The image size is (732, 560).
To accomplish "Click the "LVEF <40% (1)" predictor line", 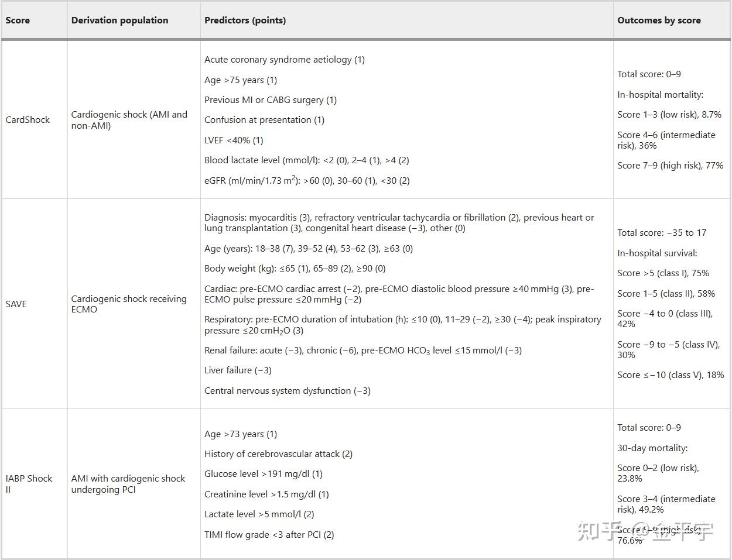I will [x=234, y=140].
